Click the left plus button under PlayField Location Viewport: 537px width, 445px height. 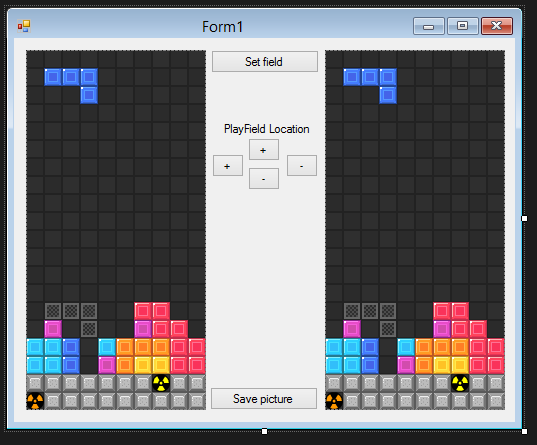click(228, 166)
